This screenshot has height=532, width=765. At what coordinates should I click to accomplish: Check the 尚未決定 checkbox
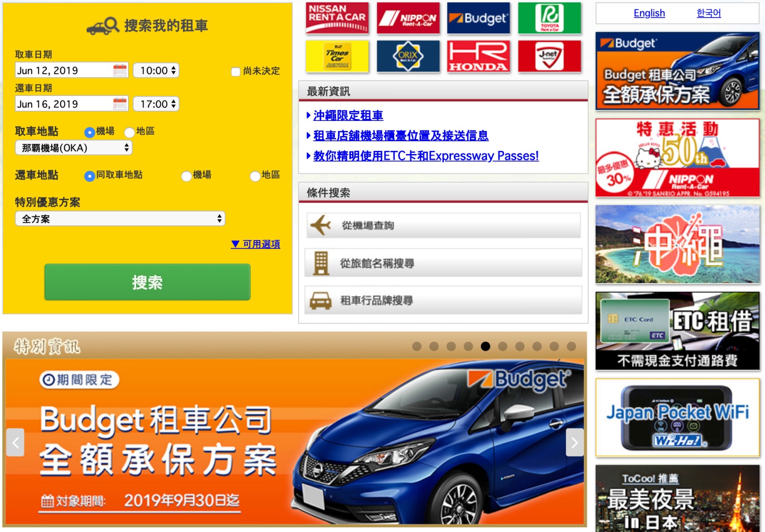236,71
